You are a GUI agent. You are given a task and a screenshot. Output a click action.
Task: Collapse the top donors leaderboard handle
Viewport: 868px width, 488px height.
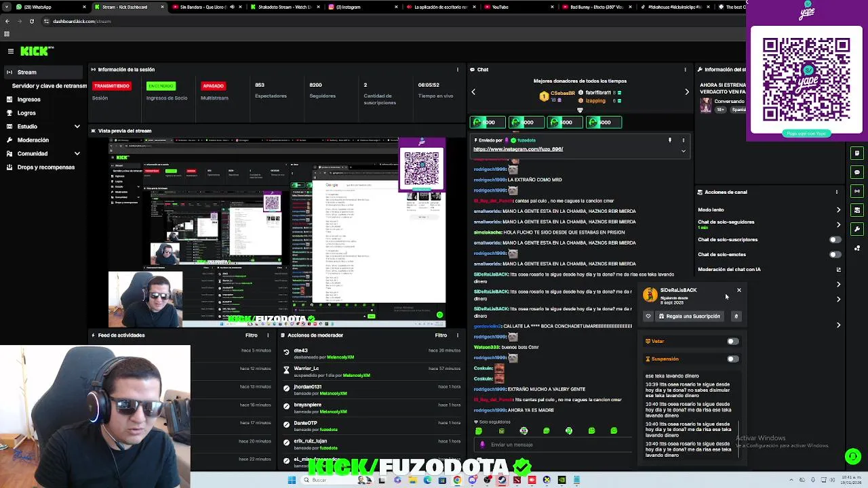tap(580, 110)
